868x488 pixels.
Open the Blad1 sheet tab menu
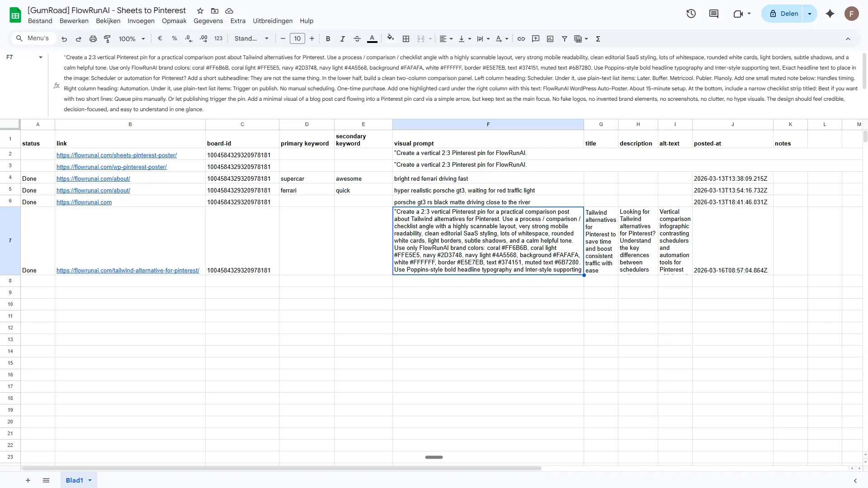coord(90,480)
